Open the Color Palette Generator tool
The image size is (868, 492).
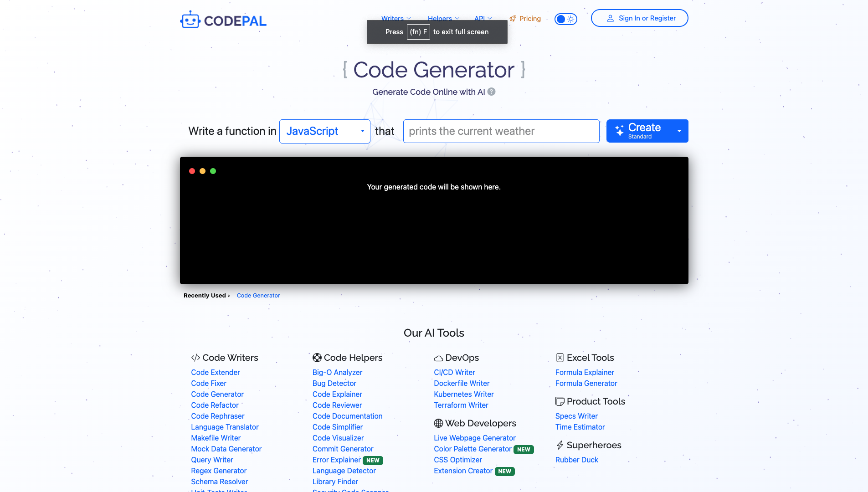pos(473,449)
